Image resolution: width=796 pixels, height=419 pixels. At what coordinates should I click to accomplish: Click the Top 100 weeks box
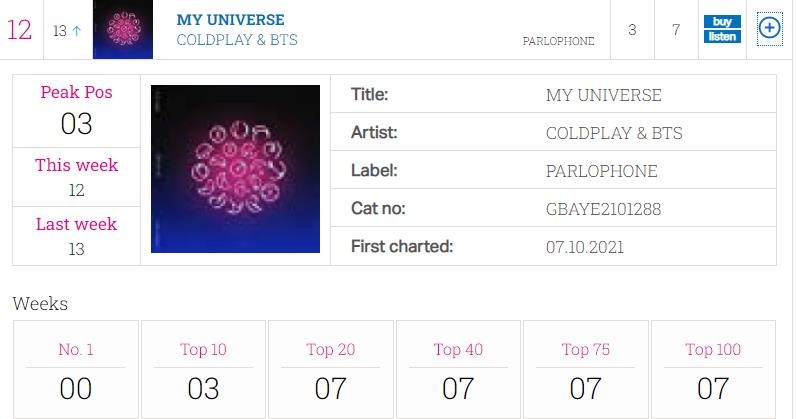point(713,369)
